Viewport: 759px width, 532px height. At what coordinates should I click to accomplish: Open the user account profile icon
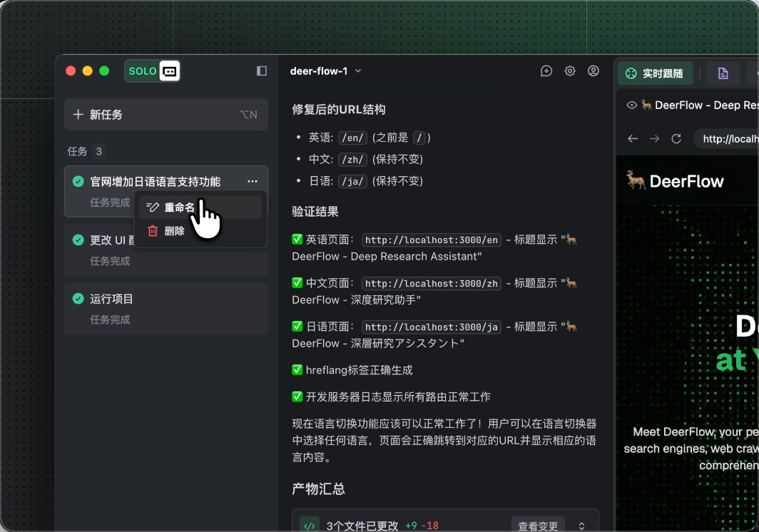(x=593, y=71)
